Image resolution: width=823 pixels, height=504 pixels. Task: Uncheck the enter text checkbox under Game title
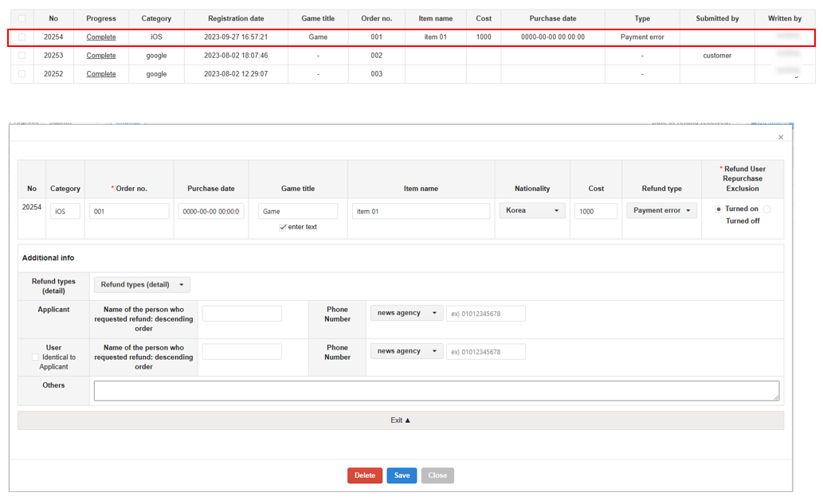tap(284, 227)
